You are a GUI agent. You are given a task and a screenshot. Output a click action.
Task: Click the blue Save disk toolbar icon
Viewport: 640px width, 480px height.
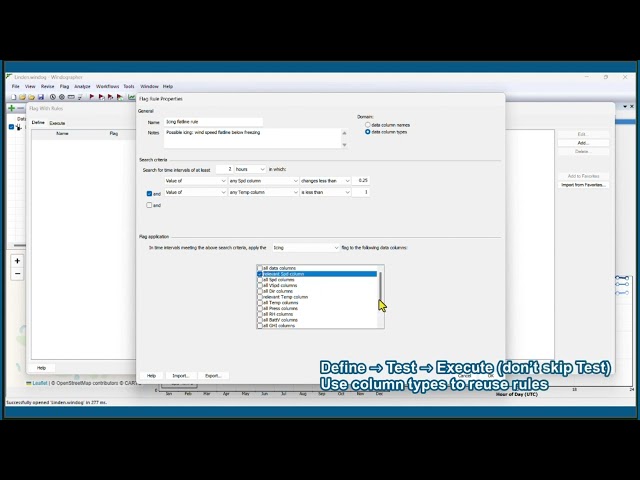coord(41,97)
